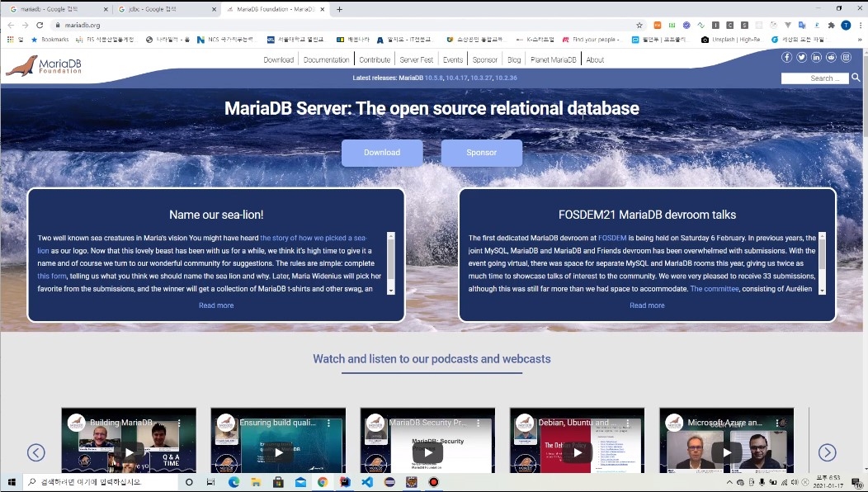Click Read more under FOSDEM21 devroom talks
The width and height of the screenshot is (868, 492).
[647, 305]
